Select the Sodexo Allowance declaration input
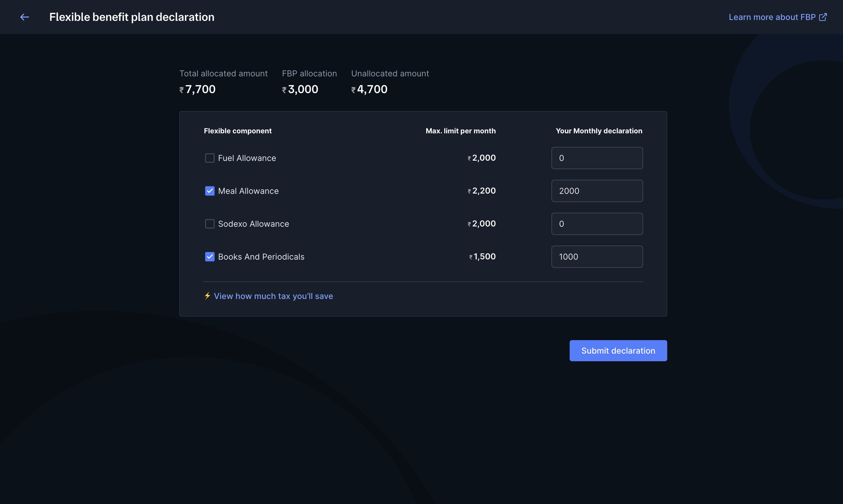 coord(597,224)
